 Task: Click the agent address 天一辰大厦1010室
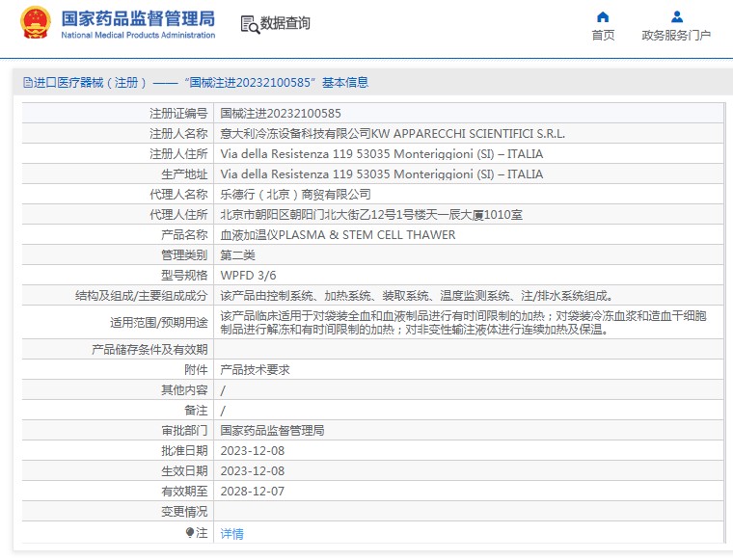[474, 214]
